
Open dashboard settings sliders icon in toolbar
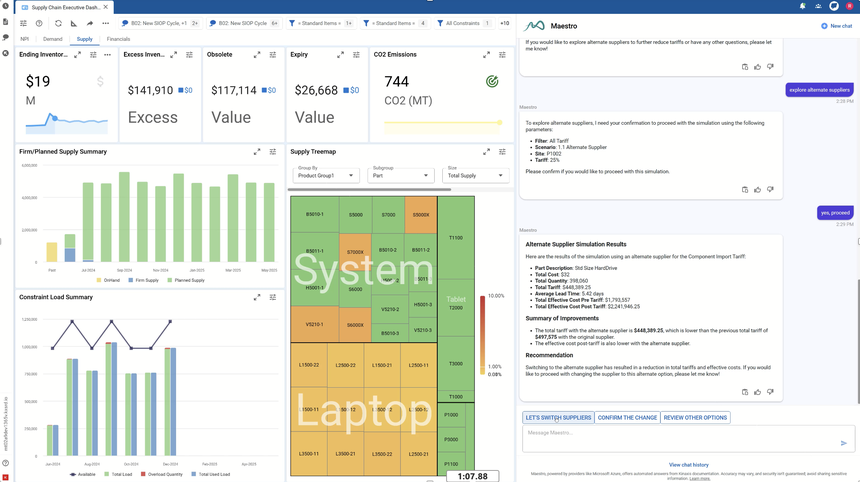point(23,24)
